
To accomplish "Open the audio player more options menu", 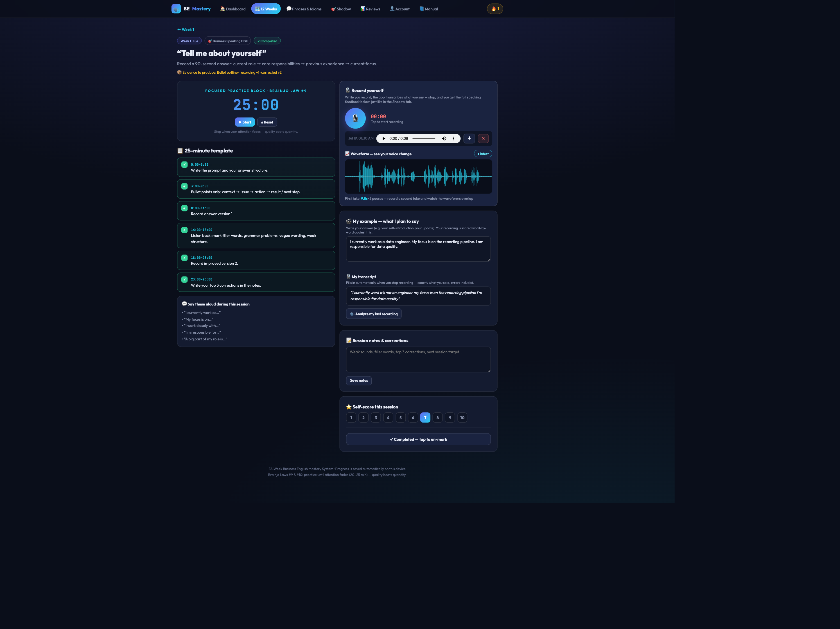I will tap(453, 139).
